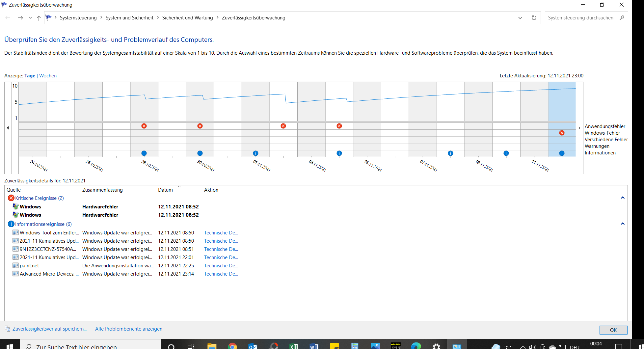Image resolution: width=644 pixels, height=349 pixels.
Task: Collapse the Kritische Ereignisse group
Action: point(623,198)
